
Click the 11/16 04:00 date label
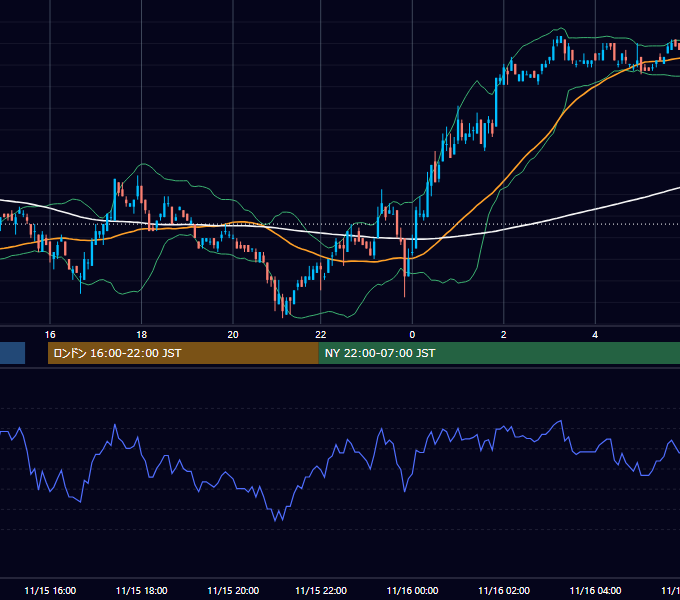(x=595, y=590)
